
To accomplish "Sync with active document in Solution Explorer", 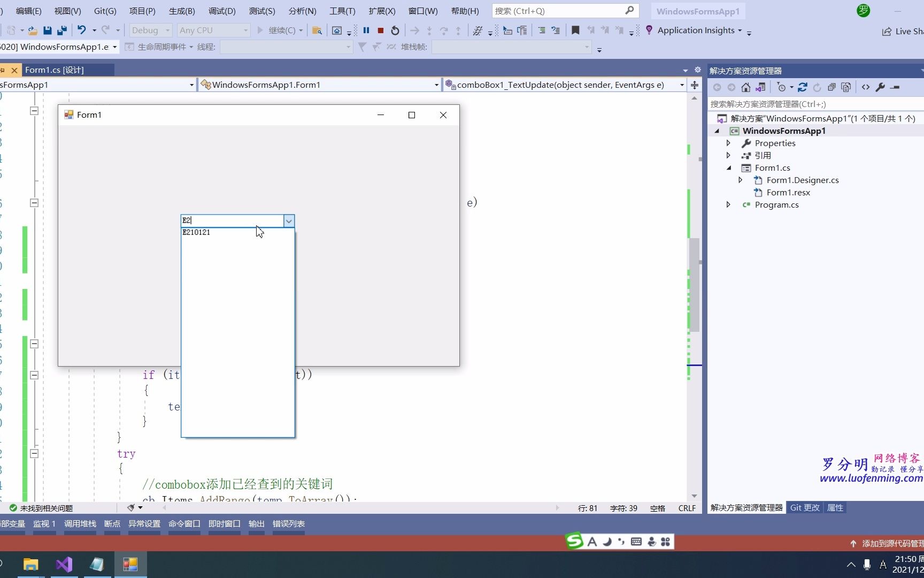I will pyautogui.click(x=803, y=87).
